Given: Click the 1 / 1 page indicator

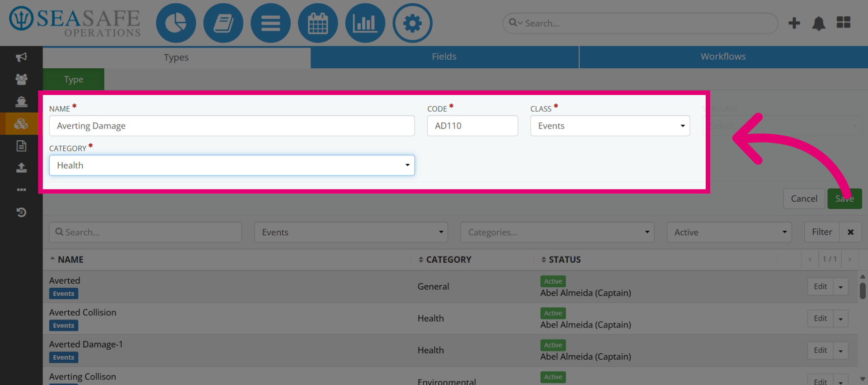Looking at the screenshot, I should pos(830,259).
